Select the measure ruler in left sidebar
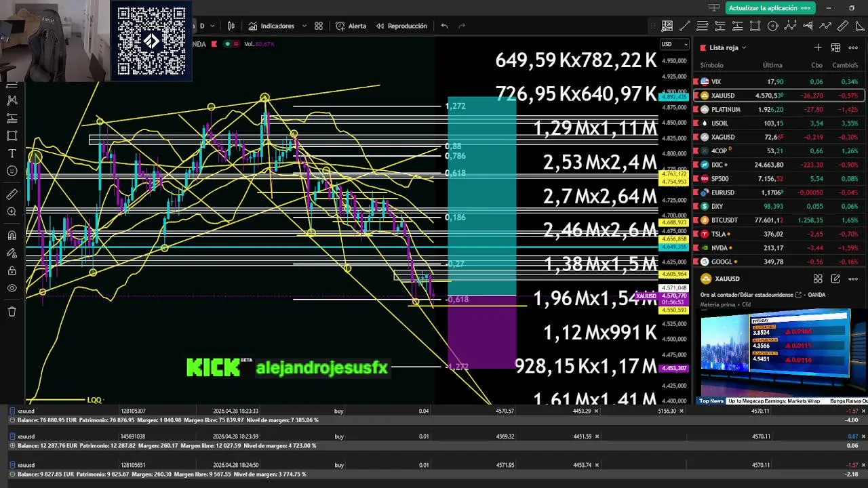The image size is (868, 488). (x=12, y=194)
